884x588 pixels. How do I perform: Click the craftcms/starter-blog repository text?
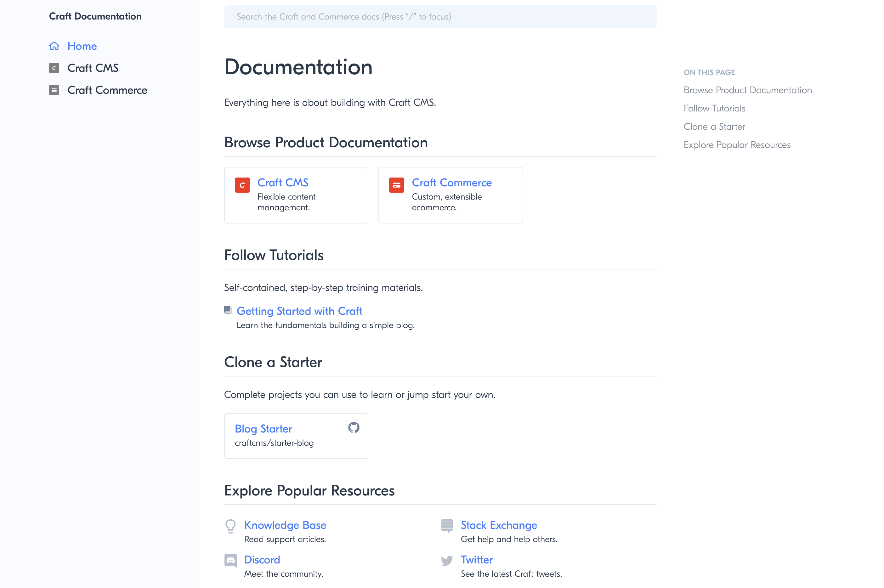[274, 443]
